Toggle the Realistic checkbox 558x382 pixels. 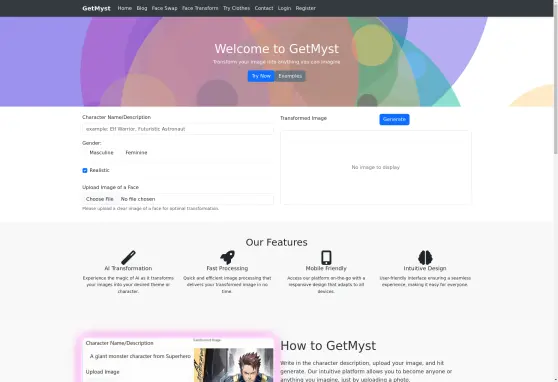[x=85, y=171]
